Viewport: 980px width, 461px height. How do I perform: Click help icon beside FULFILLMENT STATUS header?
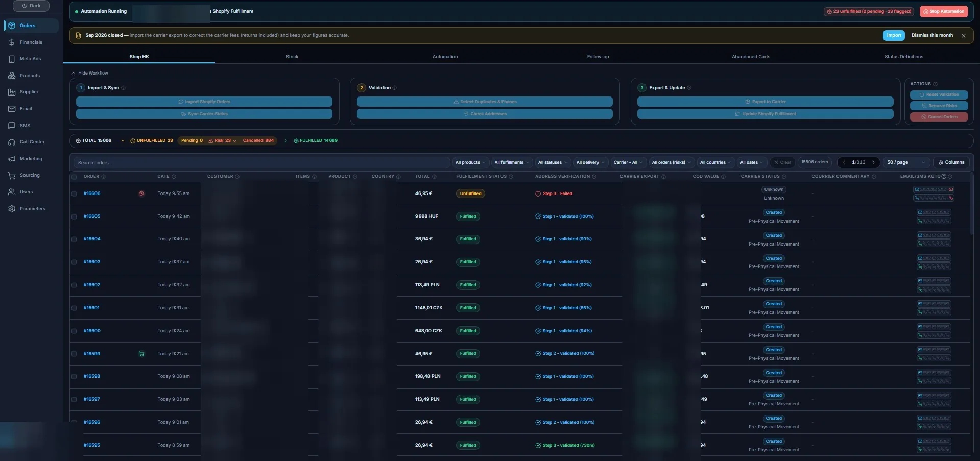pos(511,177)
